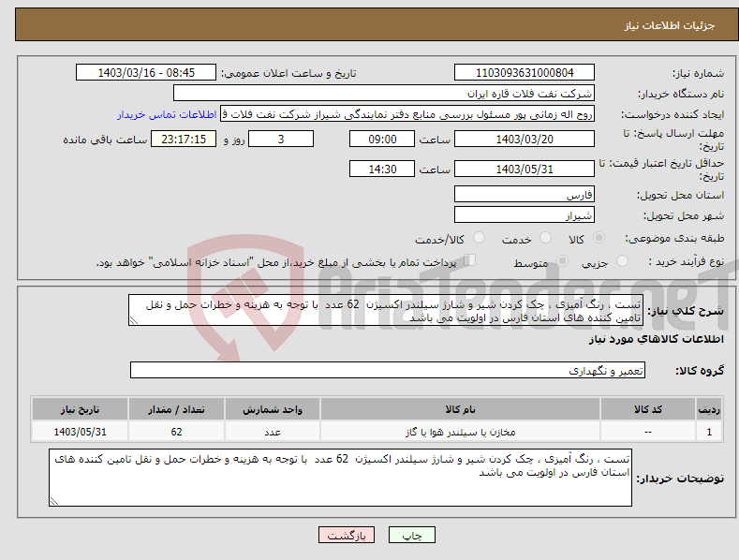Open the اطلاعات تماس خریدار link
Image resolution: width=739 pixels, height=560 pixels.
click(167, 114)
